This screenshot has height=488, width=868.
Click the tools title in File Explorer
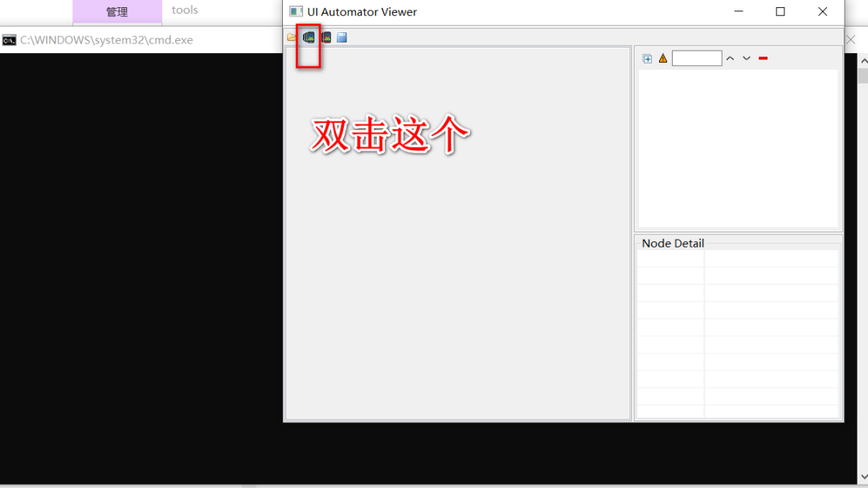pos(184,10)
